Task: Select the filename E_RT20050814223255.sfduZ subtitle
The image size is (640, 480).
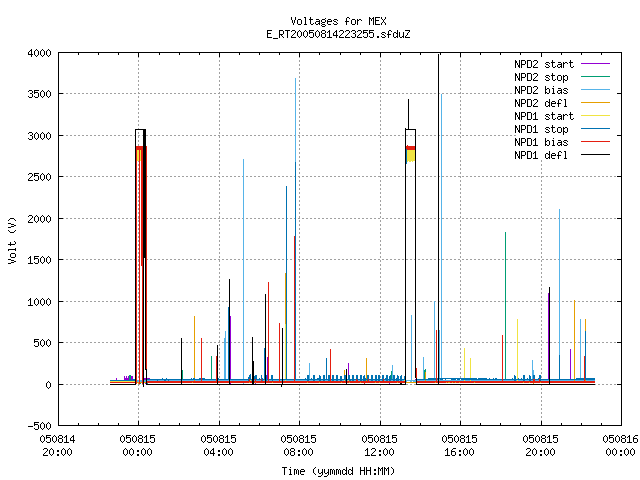Action: [x=338, y=34]
